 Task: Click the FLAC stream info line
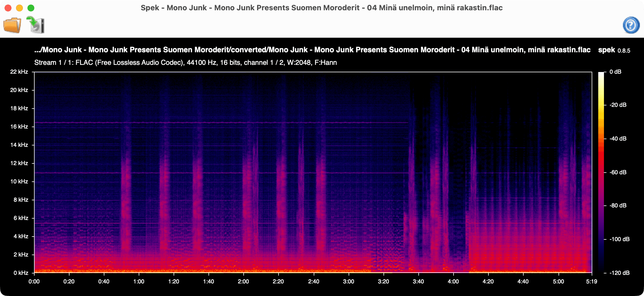(185, 63)
